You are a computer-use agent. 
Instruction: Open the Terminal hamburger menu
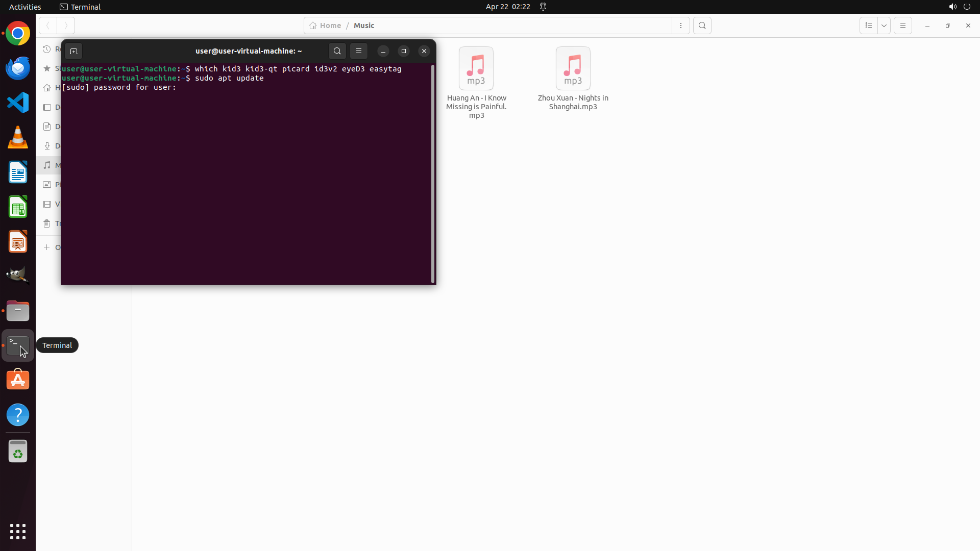click(x=359, y=51)
